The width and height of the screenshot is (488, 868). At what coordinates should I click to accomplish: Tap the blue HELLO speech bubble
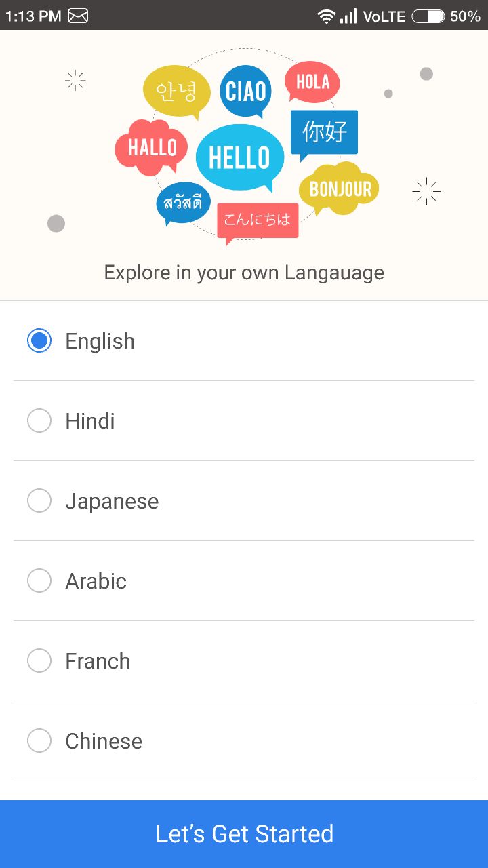[239, 157]
